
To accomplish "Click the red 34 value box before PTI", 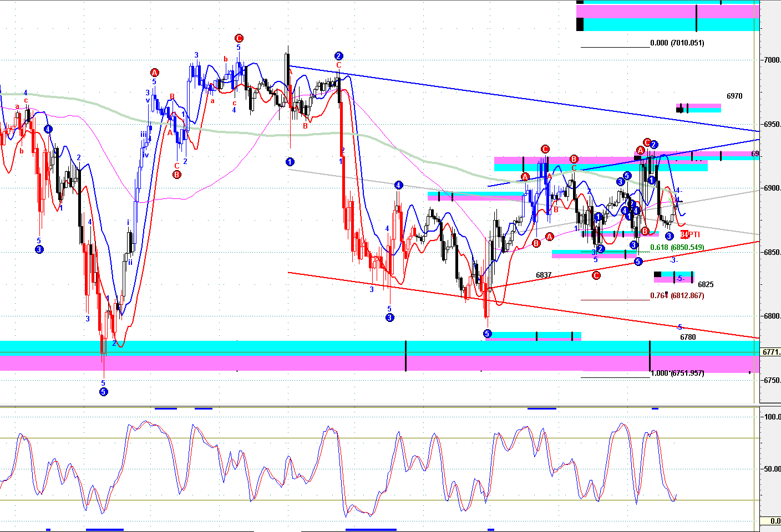I will click(x=684, y=234).
